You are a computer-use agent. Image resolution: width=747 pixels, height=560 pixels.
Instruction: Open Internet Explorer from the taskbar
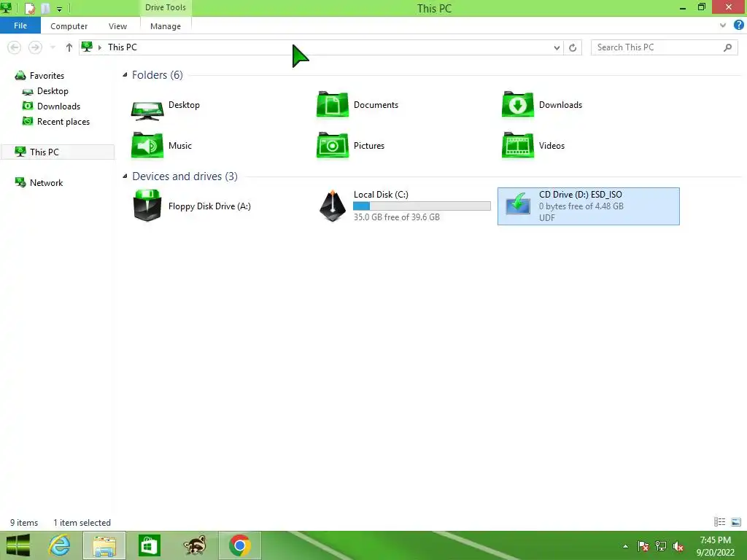point(59,545)
